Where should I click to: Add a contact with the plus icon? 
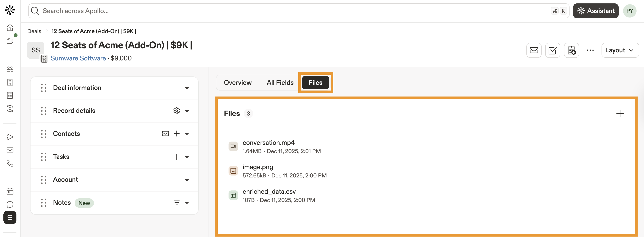pyautogui.click(x=176, y=134)
